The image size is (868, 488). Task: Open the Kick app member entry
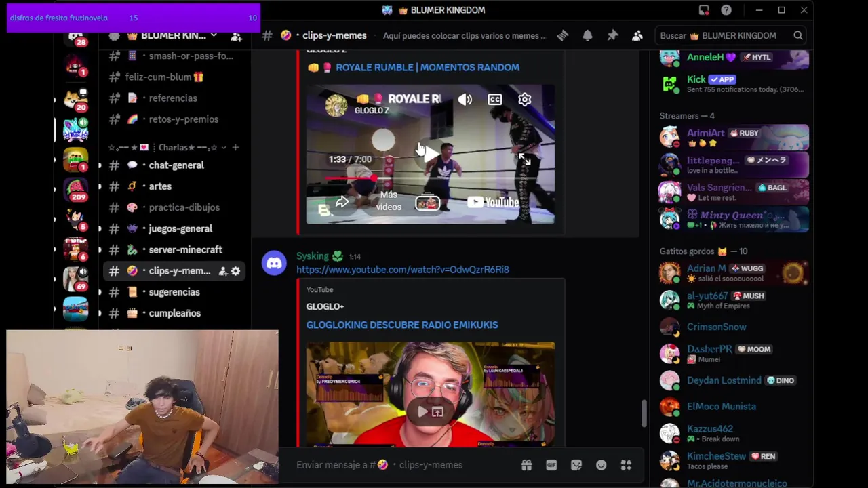pos(734,84)
